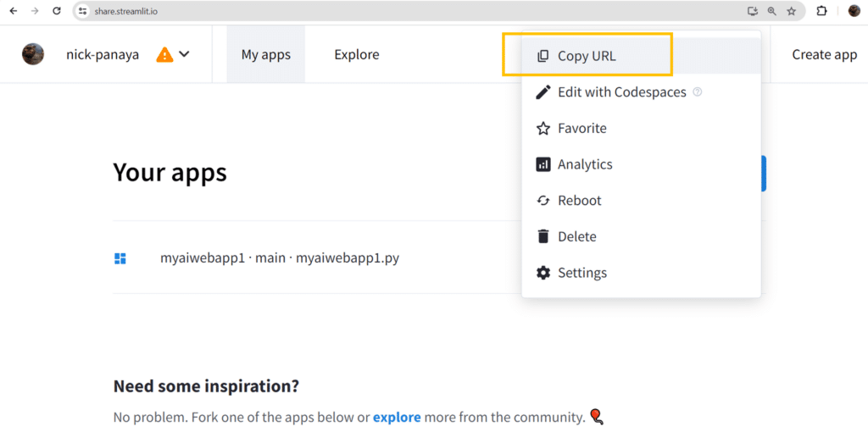Image resolution: width=868 pixels, height=432 pixels.
Task: Open zoom magnifier icon in address bar
Action: [x=771, y=11]
